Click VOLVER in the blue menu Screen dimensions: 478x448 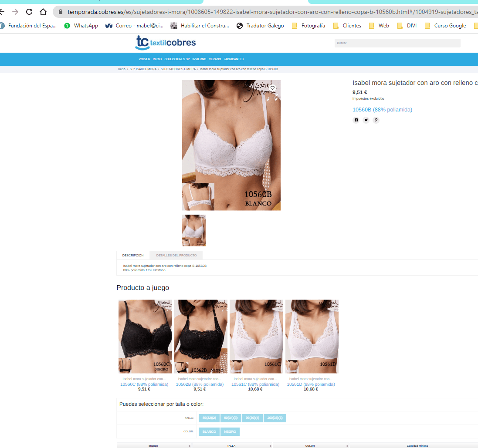click(144, 59)
